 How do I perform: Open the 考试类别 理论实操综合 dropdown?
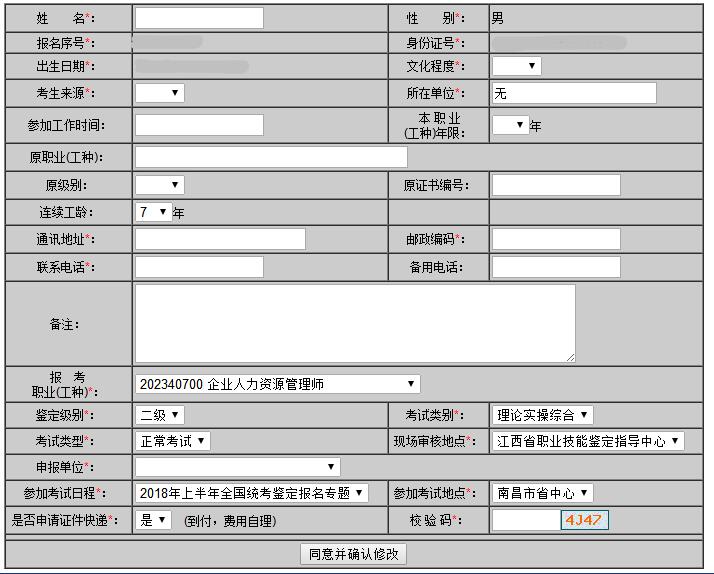coord(543,415)
